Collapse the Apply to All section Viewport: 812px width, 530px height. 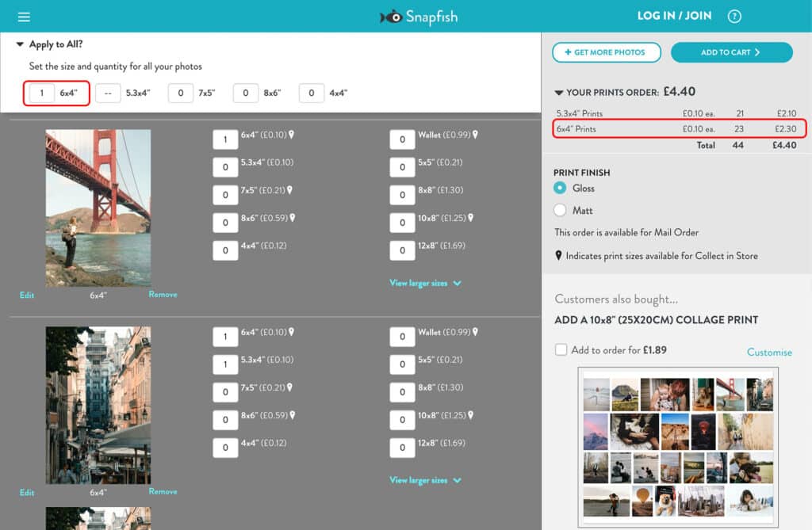(20, 45)
